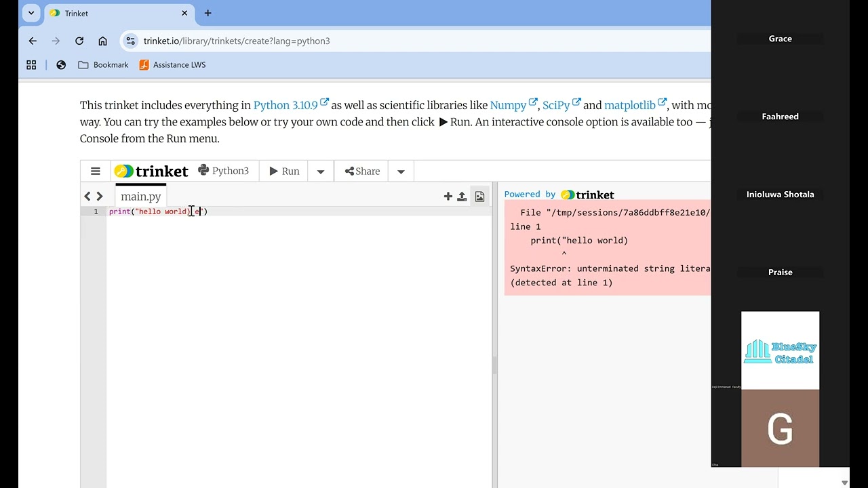The image size is (868, 488).
Task: Select participant Praise tile
Action: [x=780, y=272]
